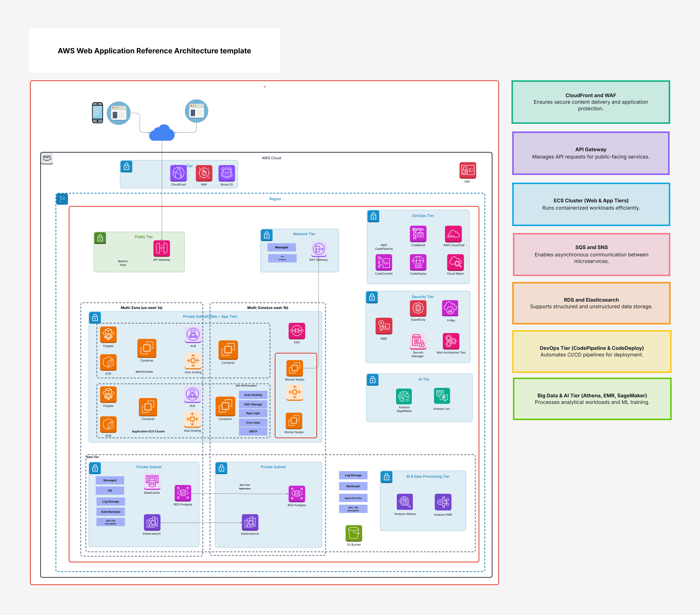Select the API Gateway icon
Image resolution: width=700 pixels, height=615 pixels.
coord(162,248)
